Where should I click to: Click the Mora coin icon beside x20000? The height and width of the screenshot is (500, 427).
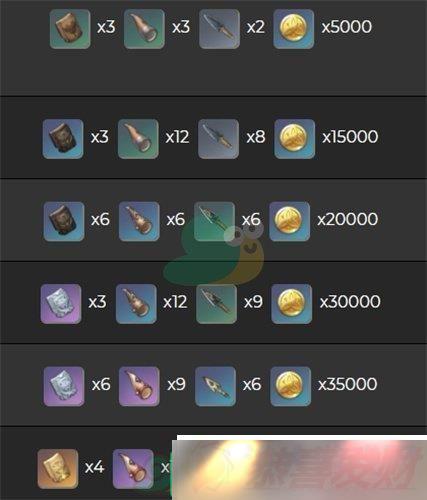coord(289,221)
